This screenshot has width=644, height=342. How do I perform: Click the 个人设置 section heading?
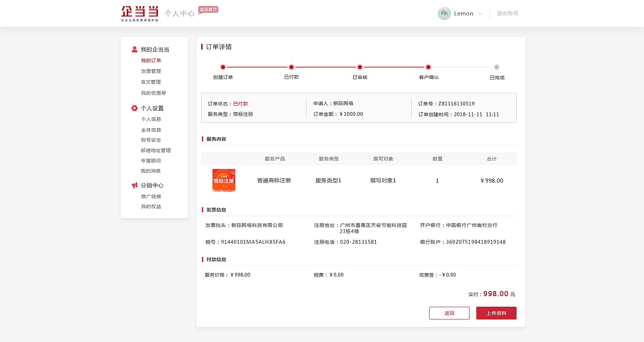[152, 108]
